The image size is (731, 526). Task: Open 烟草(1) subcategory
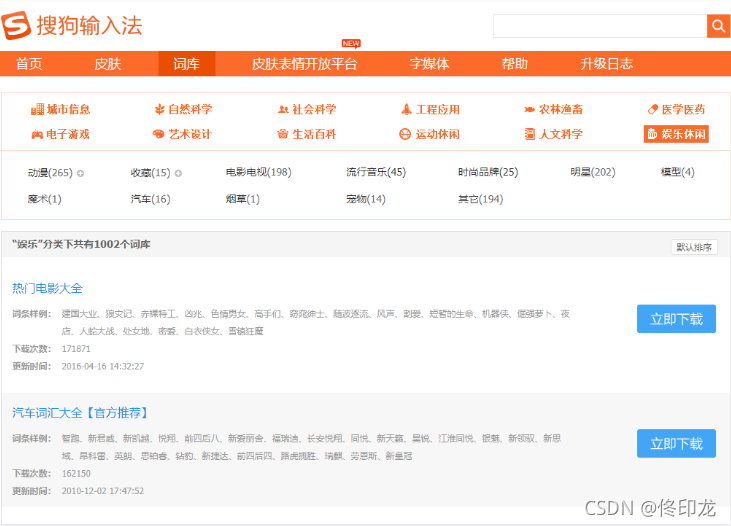point(243,199)
